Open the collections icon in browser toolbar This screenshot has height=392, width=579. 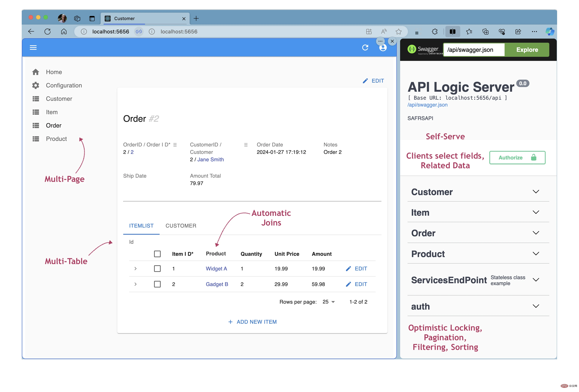click(x=485, y=32)
